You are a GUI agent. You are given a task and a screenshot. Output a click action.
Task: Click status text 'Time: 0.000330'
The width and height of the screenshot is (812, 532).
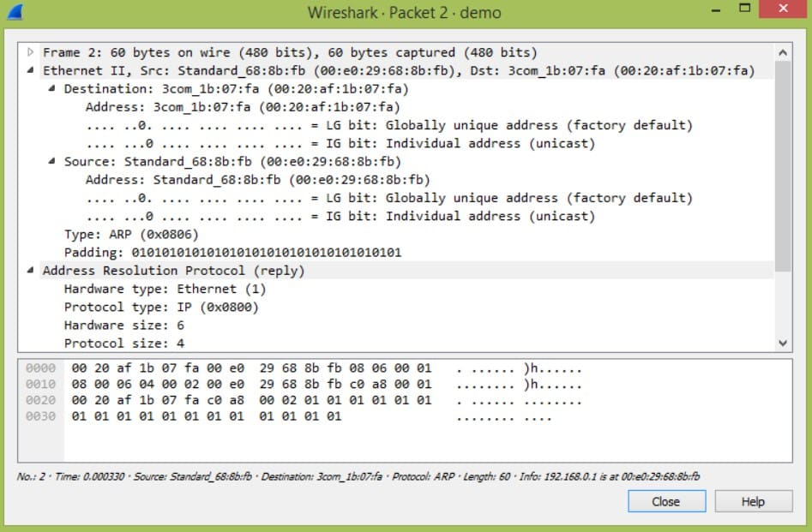tap(89, 476)
